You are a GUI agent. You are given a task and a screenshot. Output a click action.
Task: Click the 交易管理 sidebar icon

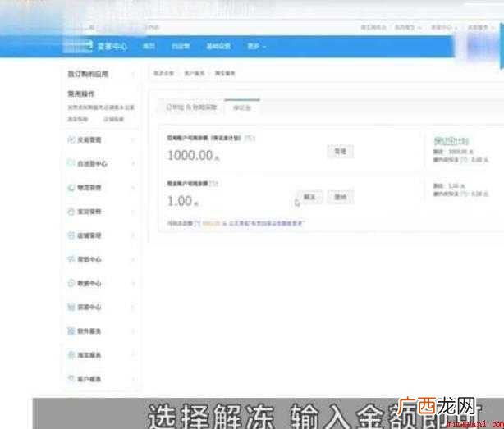pyautogui.click(x=71, y=139)
